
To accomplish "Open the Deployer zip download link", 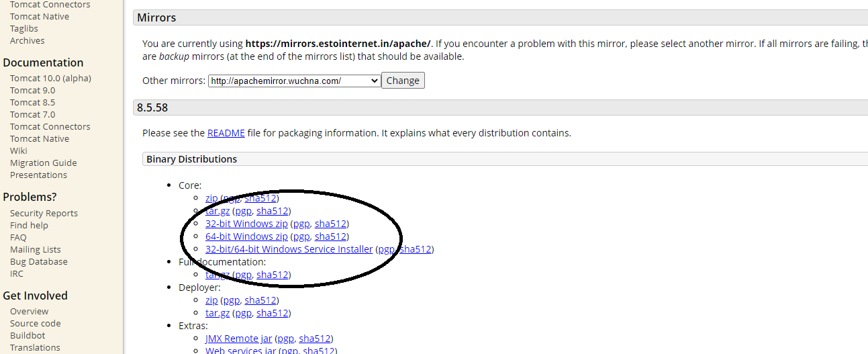I will coord(211,300).
